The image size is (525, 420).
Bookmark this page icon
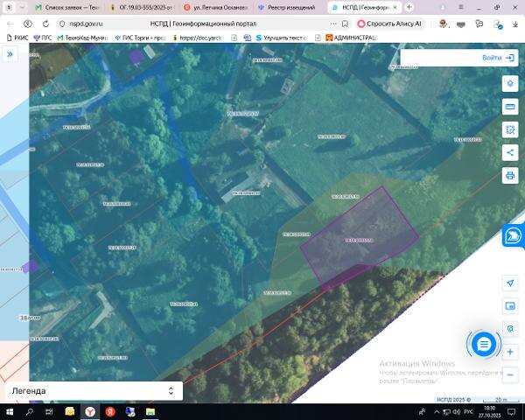point(345,24)
